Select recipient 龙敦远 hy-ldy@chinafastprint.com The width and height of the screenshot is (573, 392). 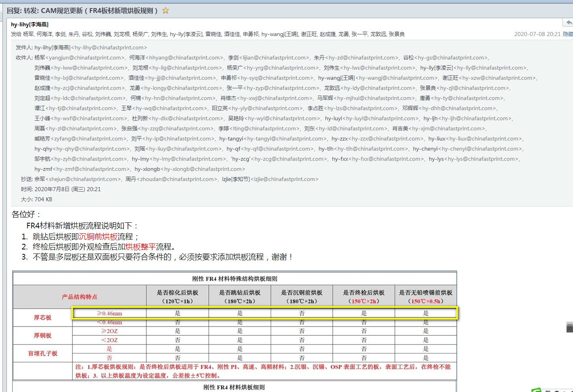(x=370, y=88)
